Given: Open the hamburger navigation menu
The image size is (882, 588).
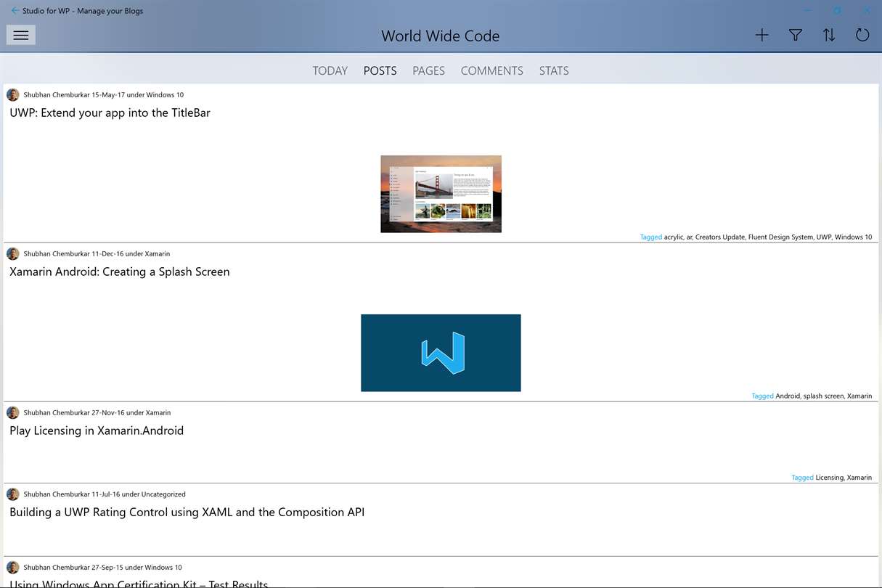Looking at the screenshot, I should (20, 35).
